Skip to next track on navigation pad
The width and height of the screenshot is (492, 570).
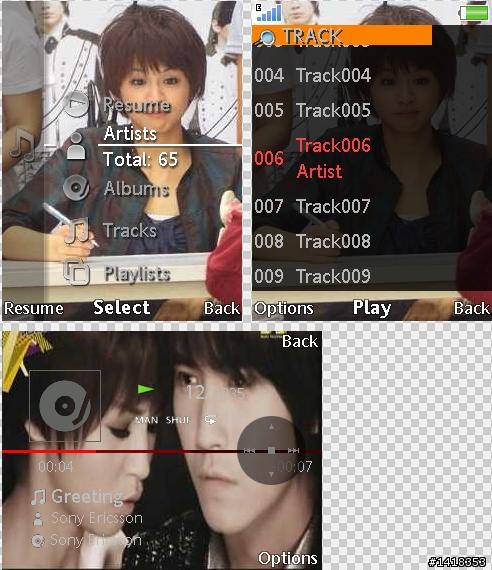point(293,451)
